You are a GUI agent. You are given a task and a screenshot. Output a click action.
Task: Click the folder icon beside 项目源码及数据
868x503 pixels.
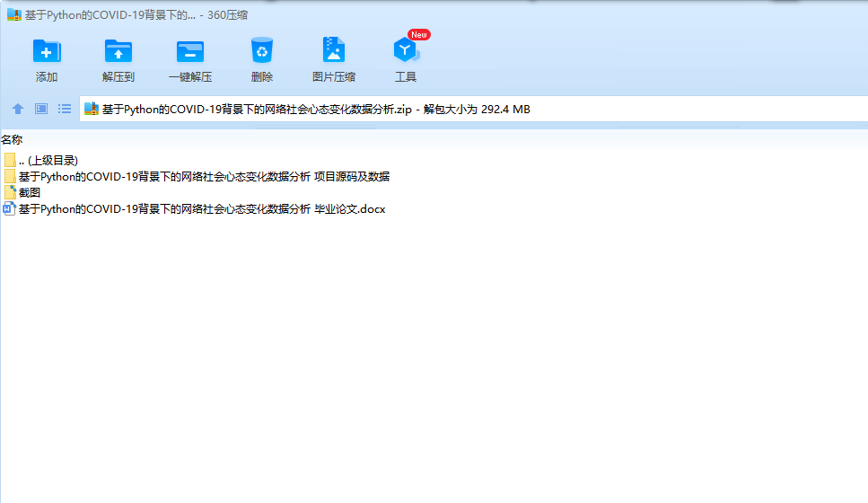(x=10, y=177)
